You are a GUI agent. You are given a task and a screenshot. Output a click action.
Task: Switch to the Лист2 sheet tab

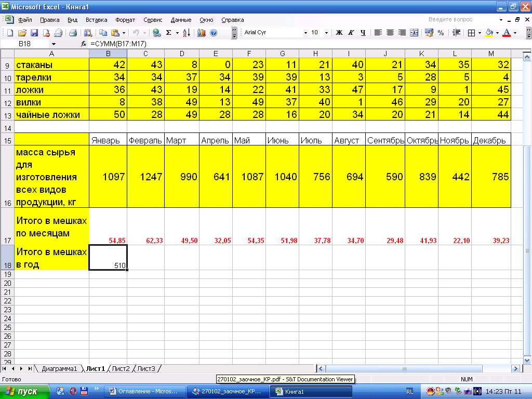tap(121, 369)
